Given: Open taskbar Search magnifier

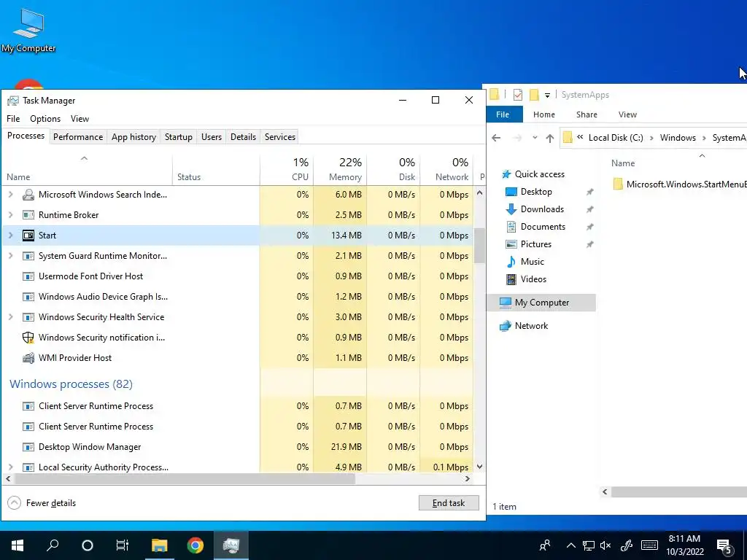Looking at the screenshot, I should pos(53,545).
